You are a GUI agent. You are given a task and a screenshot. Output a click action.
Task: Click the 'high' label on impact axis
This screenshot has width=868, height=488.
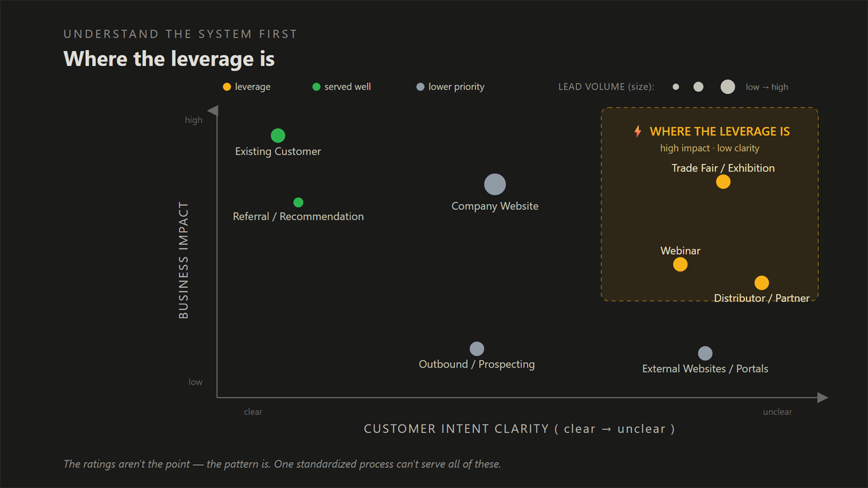coord(194,120)
